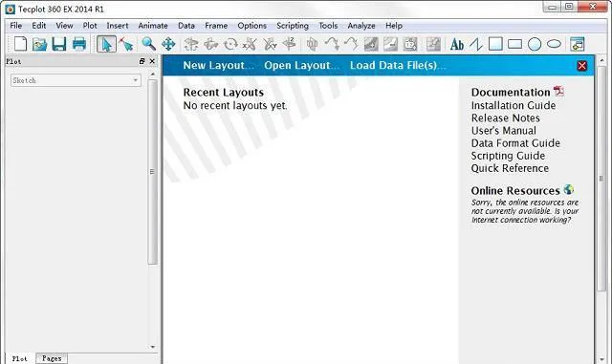The height and width of the screenshot is (364, 612).
Task: Click the sidebar scrollbar down arrow
Action: tap(153, 347)
